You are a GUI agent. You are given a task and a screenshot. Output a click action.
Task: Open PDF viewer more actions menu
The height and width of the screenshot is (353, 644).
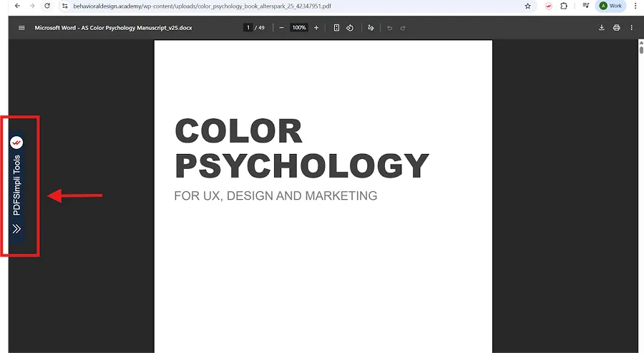coord(631,28)
